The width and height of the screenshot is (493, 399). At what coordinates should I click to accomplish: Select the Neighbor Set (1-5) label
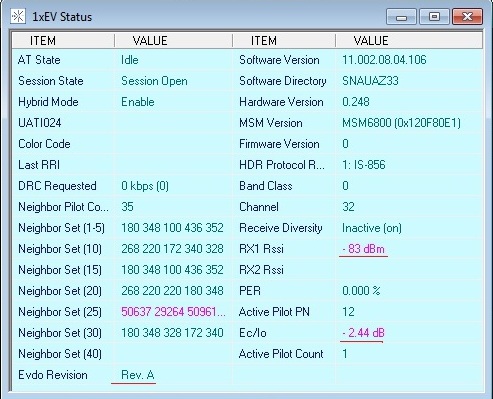[61, 228]
